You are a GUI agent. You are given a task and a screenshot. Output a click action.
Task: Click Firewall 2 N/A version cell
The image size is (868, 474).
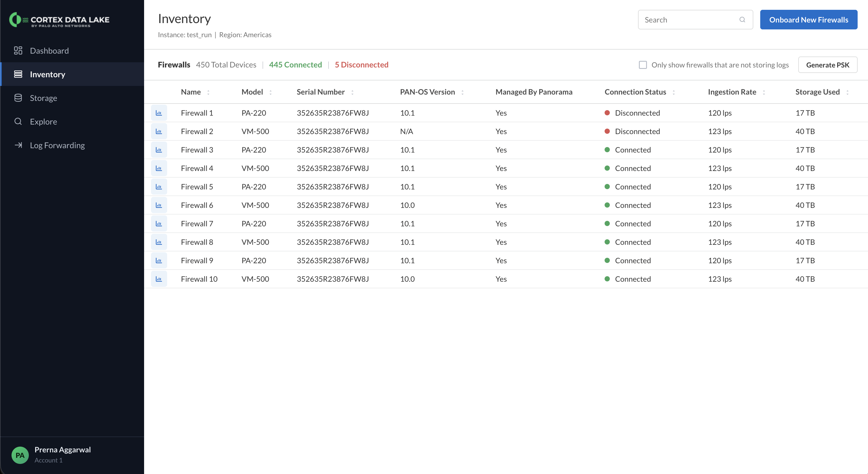coord(406,131)
